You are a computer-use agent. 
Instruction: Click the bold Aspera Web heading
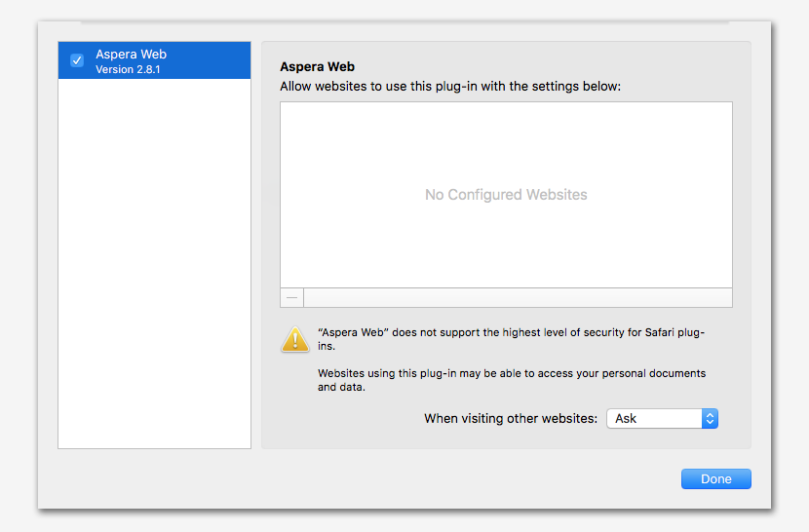[x=318, y=66]
